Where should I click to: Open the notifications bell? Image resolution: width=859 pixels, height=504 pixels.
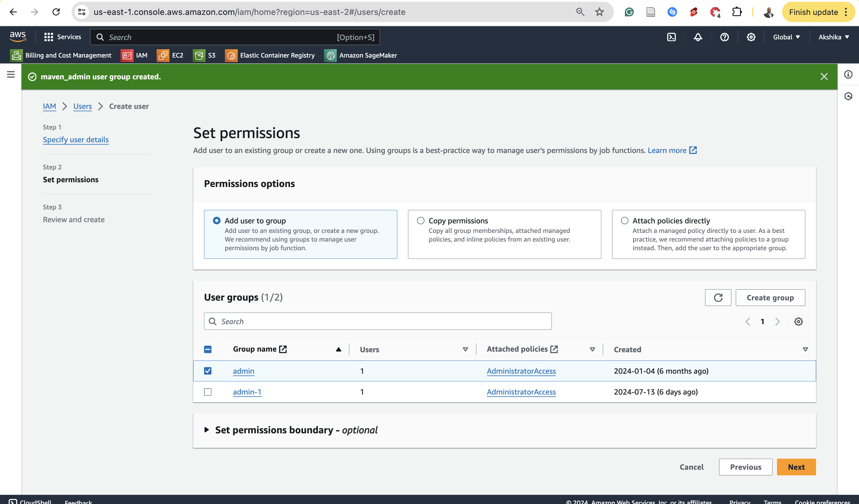pyautogui.click(x=698, y=37)
